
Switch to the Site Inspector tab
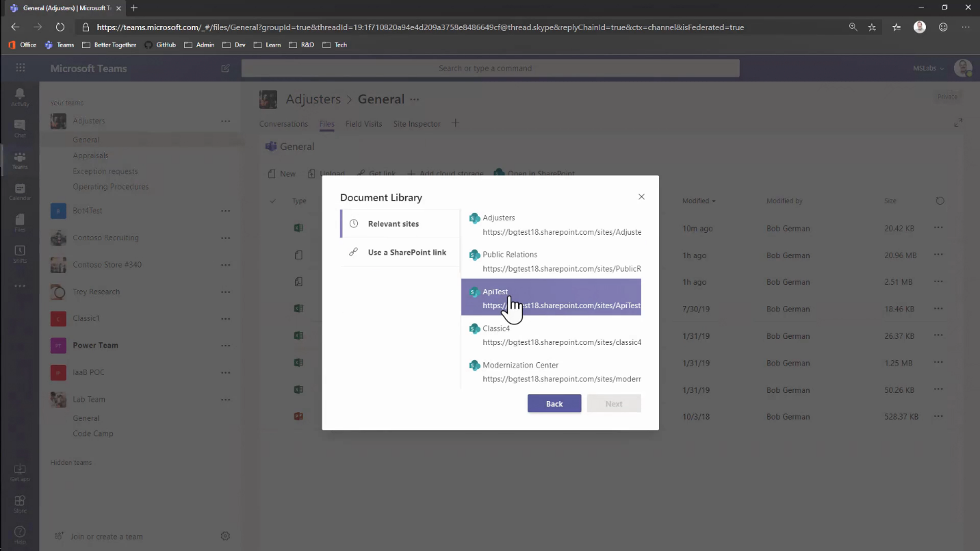click(417, 124)
